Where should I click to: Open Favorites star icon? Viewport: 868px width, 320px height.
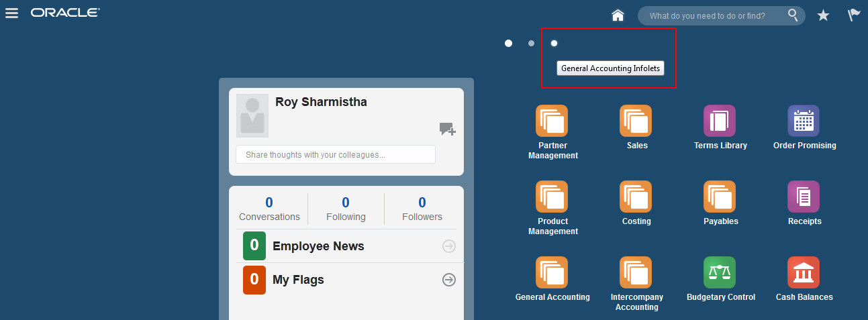pyautogui.click(x=823, y=15)
